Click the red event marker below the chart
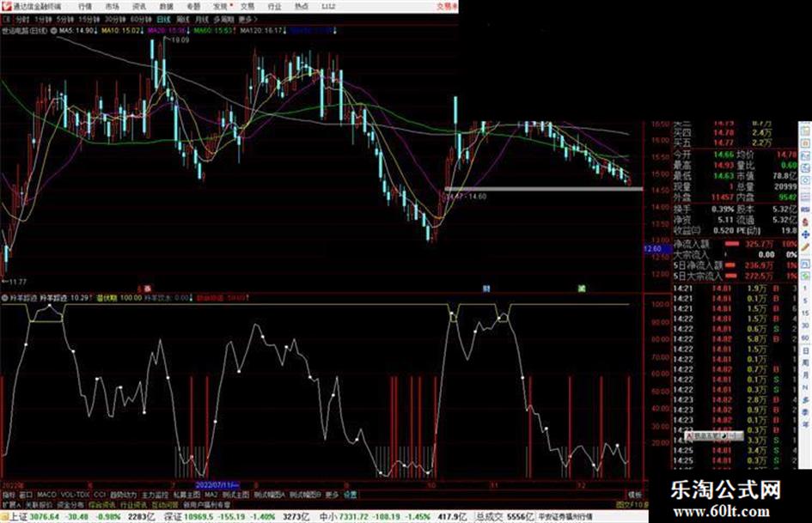Image resolution: width=812 pixels, height=523 pixels. [147, 289]
